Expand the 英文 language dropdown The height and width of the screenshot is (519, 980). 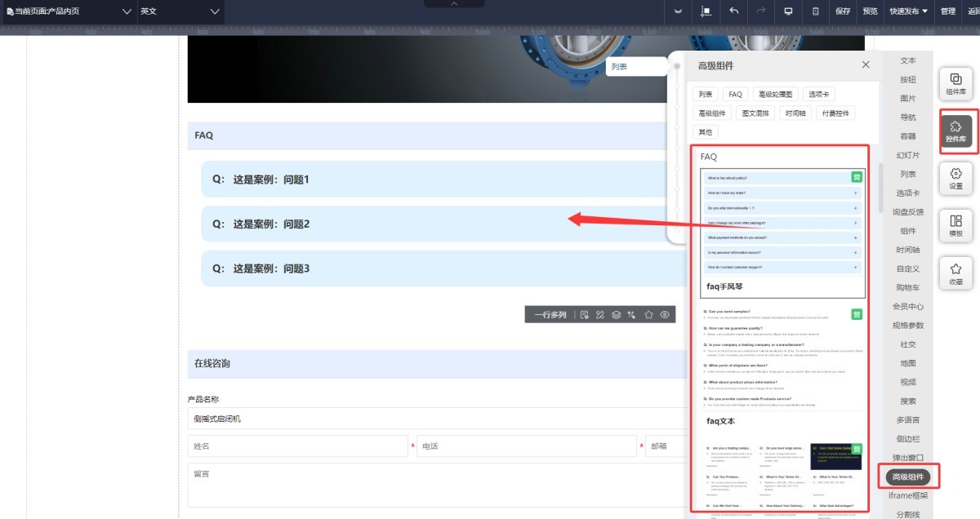point(180,11)
